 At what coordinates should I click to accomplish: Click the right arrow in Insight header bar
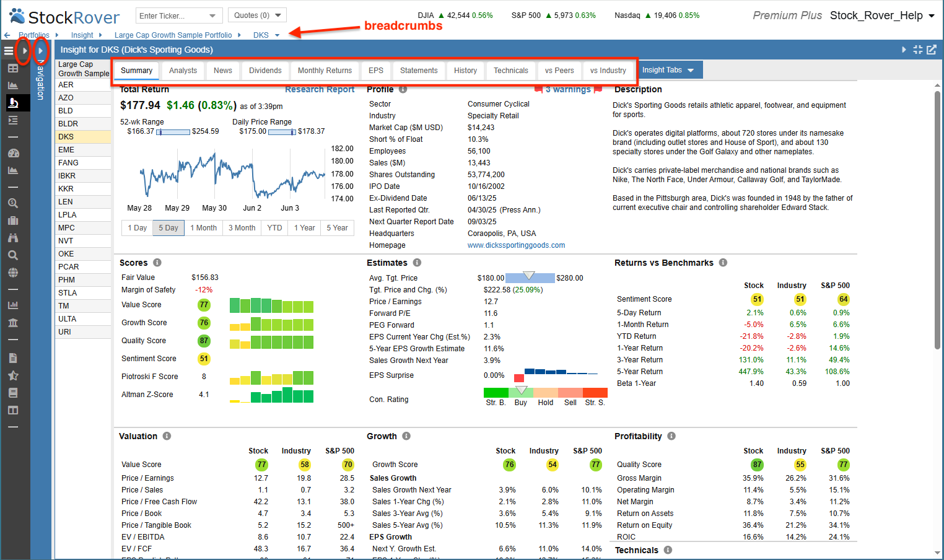(x=904, y=50)
